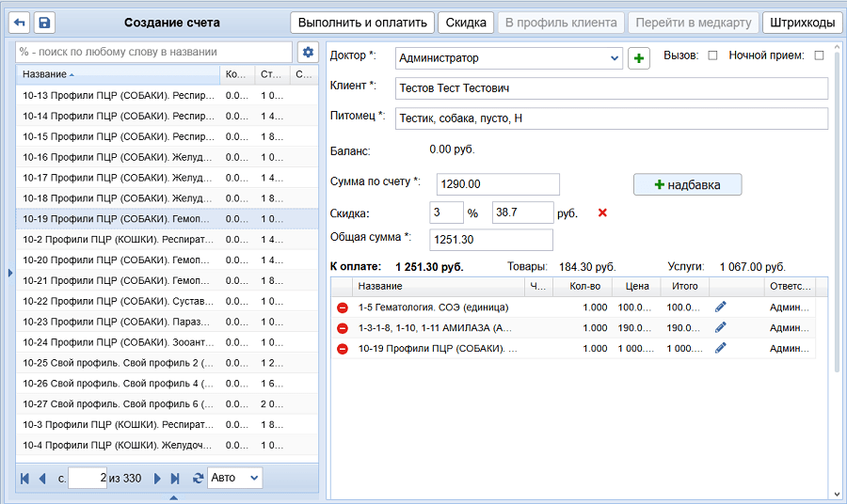This screenshot has width=847, height=504.
Task: Toggle the Ночной прием checkbox
Action: point(819,55)
